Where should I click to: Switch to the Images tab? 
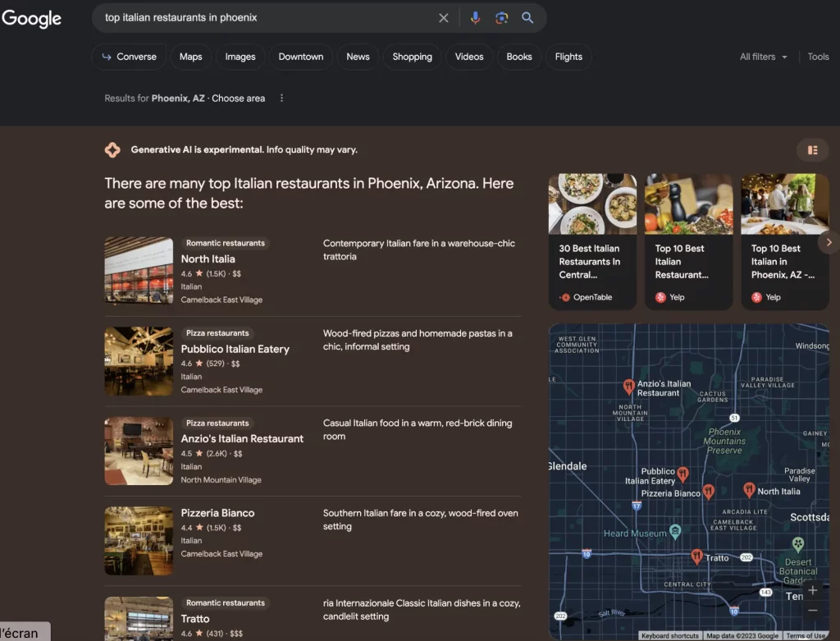click(x=240, y=57)
